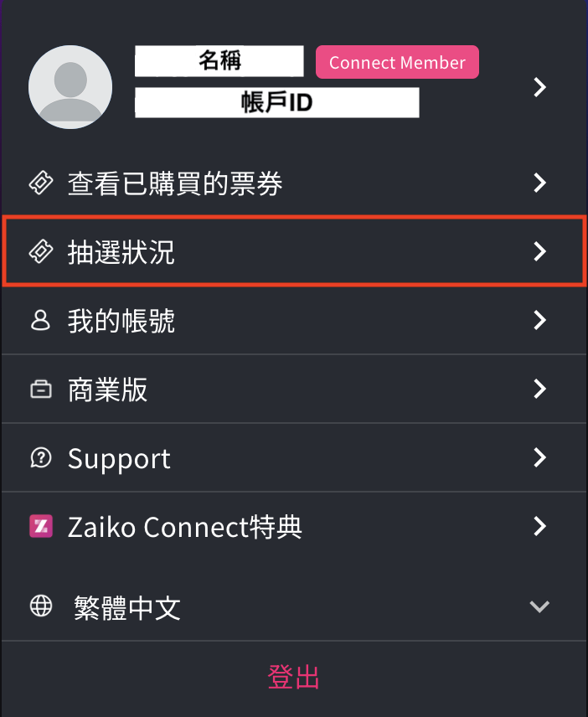Click the briefcase icon beside 商業版

(41, 389)
